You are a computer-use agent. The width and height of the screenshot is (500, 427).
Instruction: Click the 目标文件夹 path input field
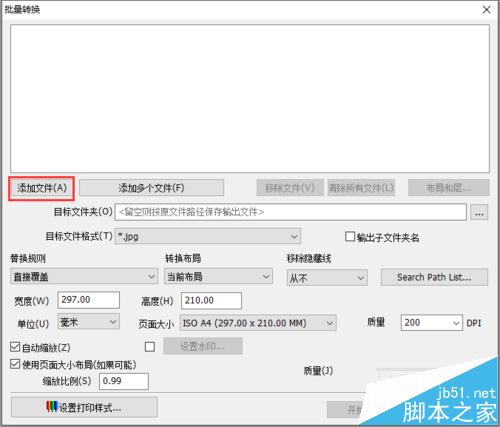pos(290,212)
